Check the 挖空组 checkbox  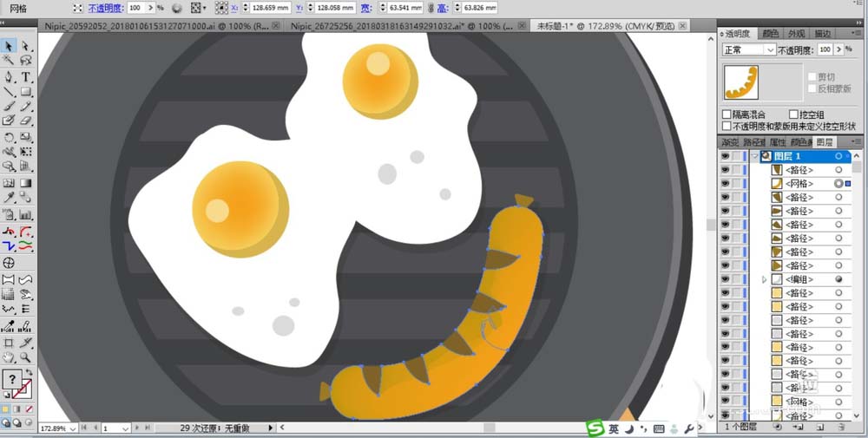[x=793, y=114]
